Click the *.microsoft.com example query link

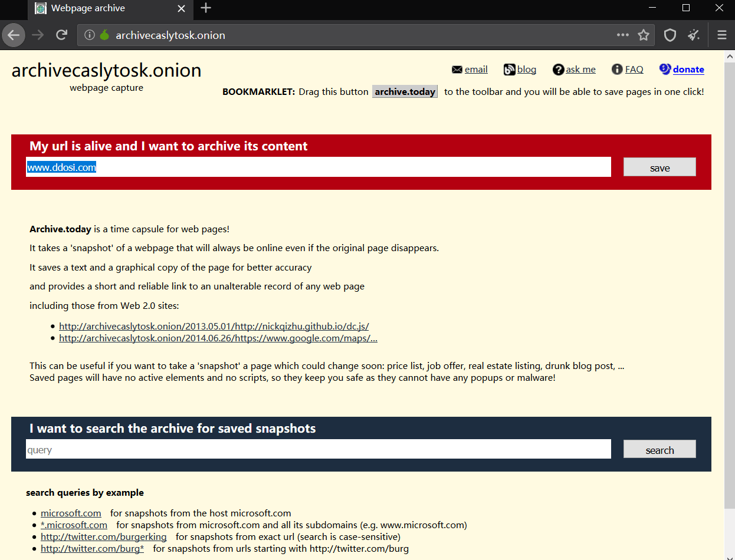pos(74,525)
